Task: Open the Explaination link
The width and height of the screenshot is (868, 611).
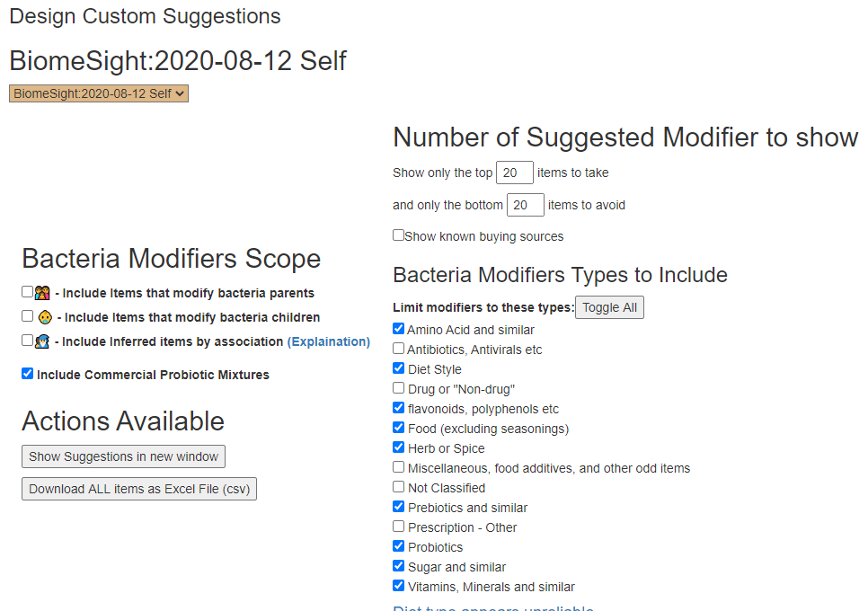Action: (x=328, y=341)
